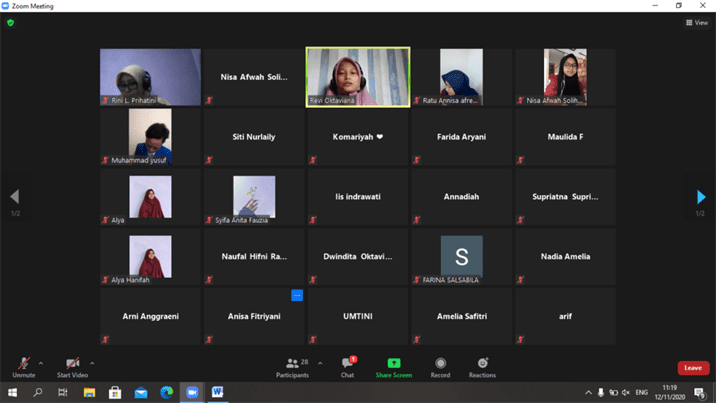This screenshot has width=716, height=403.
Task: Click the blue more-options button on Anisa Fitriyani
Action: 297,296
